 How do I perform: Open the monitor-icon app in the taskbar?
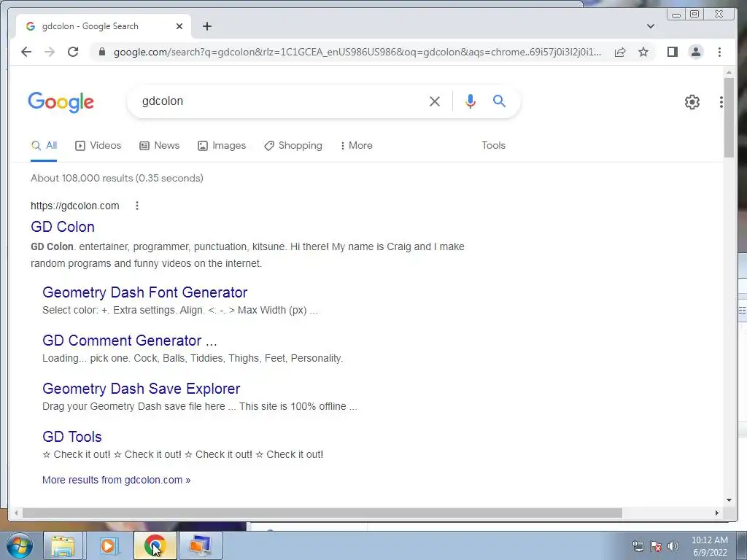click(200, 545)
